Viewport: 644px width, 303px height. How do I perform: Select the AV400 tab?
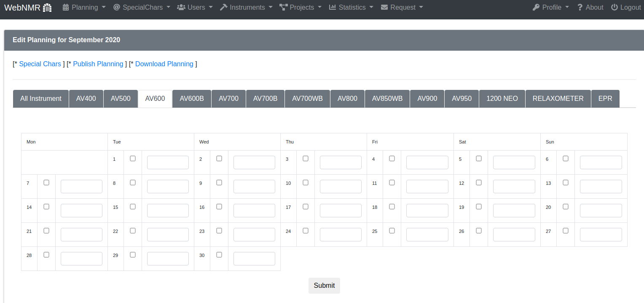pos(86,99)
